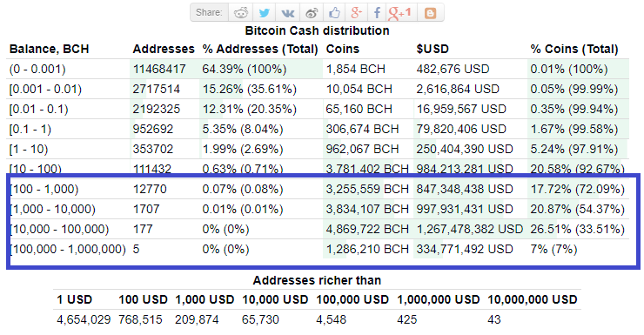Share the page on Reddit
This screenshot has height=335, width=644.
tap(241, 13)
